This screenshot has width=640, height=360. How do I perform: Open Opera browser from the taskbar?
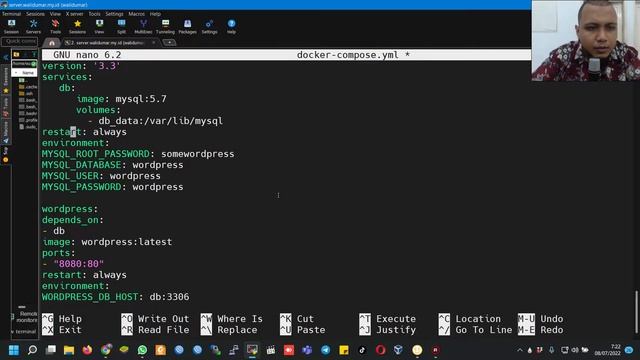coord(380,350)
